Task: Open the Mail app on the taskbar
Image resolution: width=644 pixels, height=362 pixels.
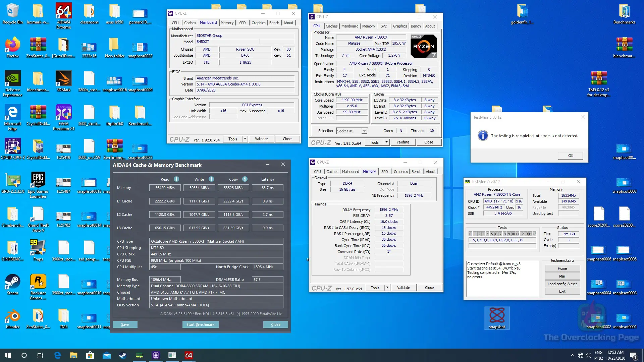Action: (106, 355)
